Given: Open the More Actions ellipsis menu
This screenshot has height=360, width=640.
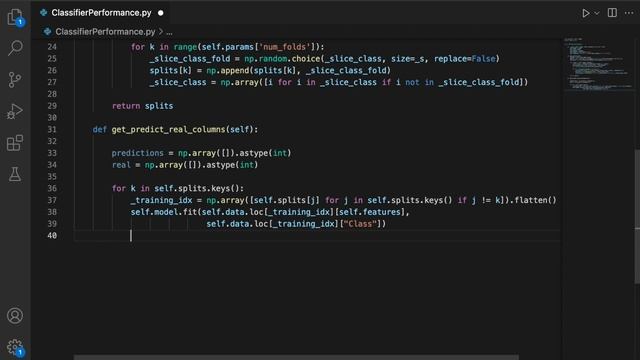Looking at the screenshot, I should tap(629, 13).
